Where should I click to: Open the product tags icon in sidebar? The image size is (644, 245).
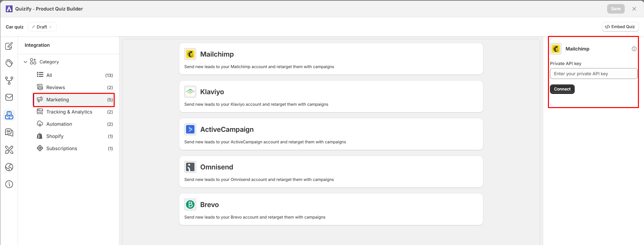coord(9,63)
